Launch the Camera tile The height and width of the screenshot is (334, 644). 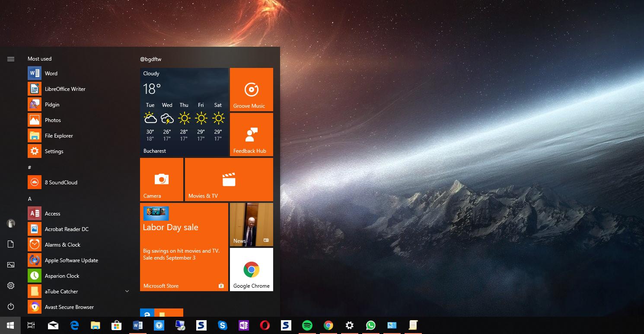coord(161,180)
